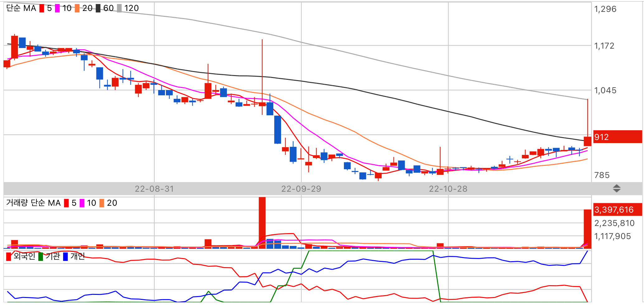This screenshot has width=644, height=307.
Task: Click the orange volume MA 20 swatch
Action: tap(102, 203)
